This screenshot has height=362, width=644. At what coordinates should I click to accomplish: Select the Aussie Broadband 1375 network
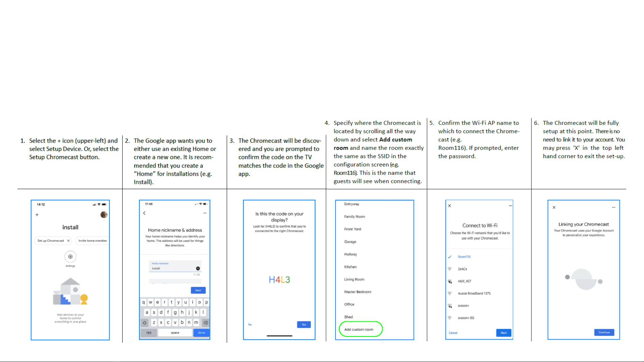coord(474,293)
